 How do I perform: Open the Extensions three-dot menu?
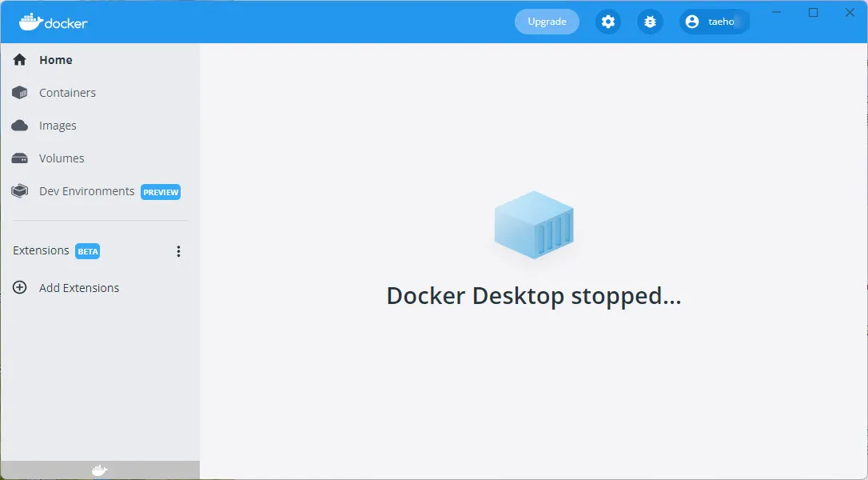(x=178, y=251)
